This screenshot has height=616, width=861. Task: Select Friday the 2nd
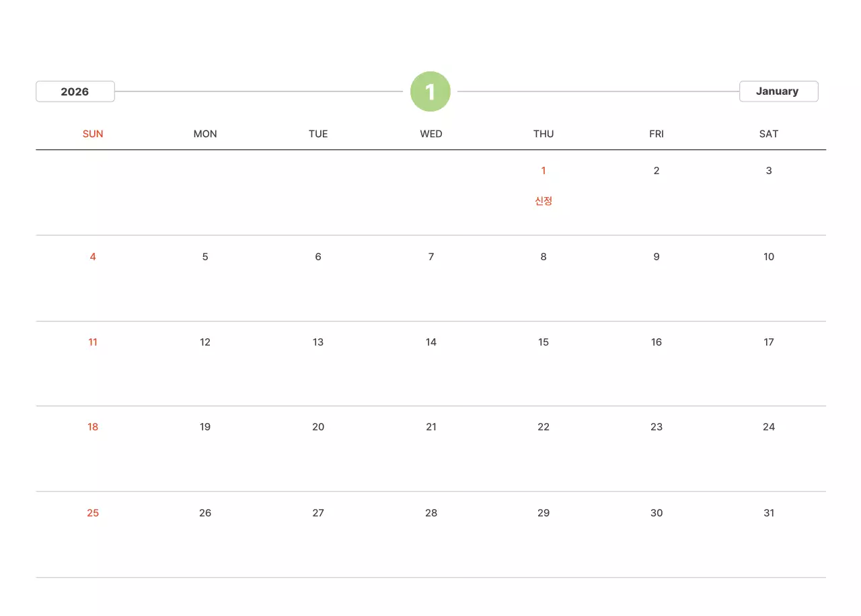(x=657, y=171)
